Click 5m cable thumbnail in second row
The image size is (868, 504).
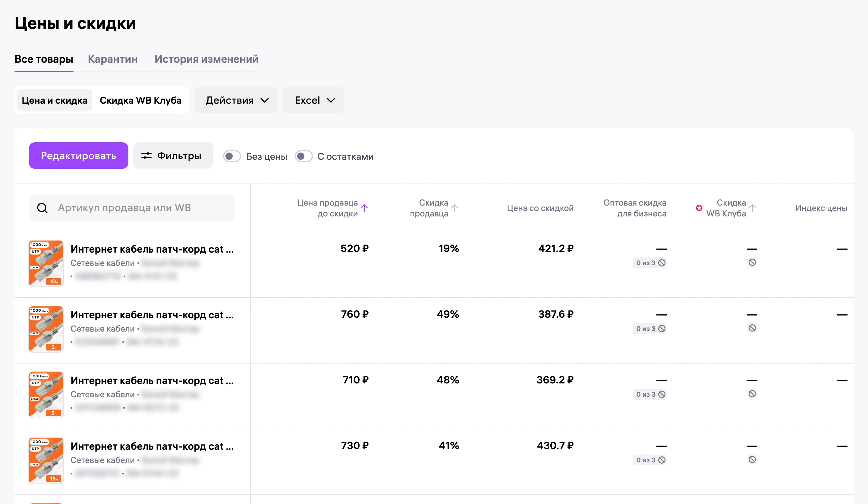(x=46, y=329)
